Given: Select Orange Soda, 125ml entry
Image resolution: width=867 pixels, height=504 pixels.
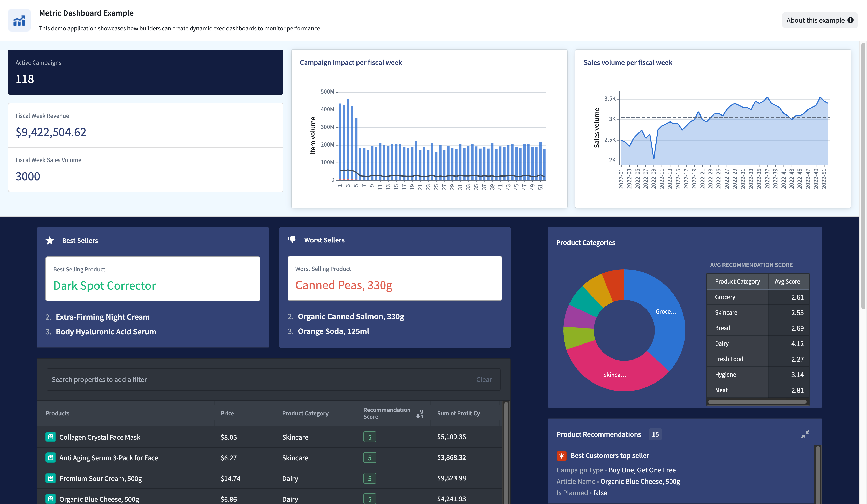Looking at the screenshot, I should [x=333, y=331].
